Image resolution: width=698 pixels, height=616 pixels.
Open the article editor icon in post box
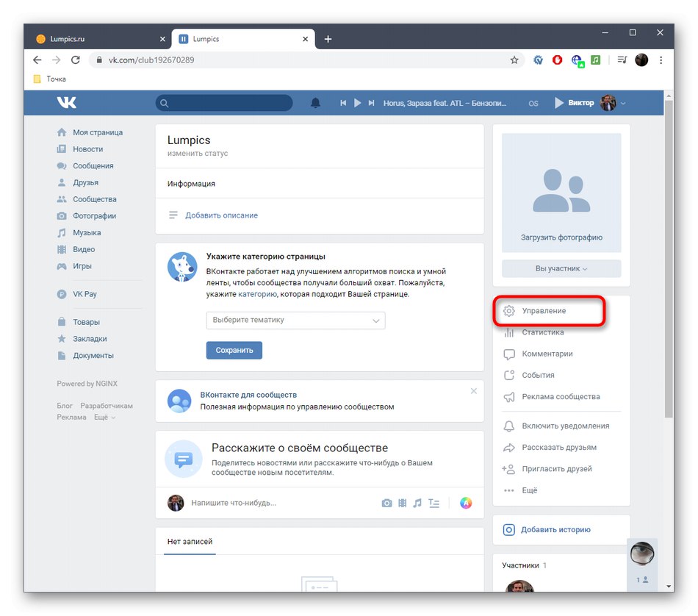433,503
